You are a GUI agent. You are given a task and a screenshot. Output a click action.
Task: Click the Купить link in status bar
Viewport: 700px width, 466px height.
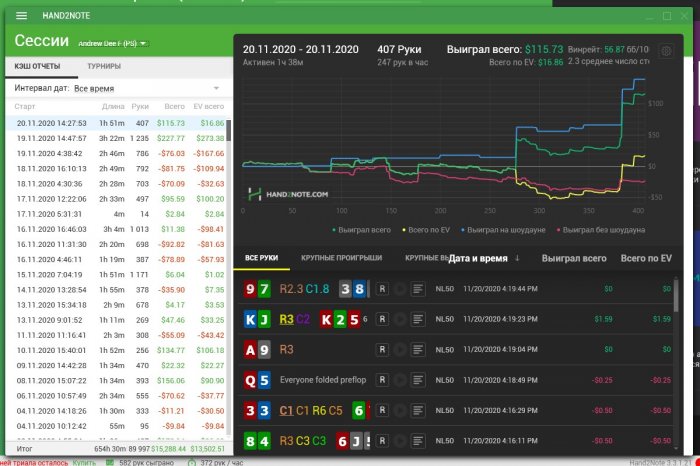84,462
